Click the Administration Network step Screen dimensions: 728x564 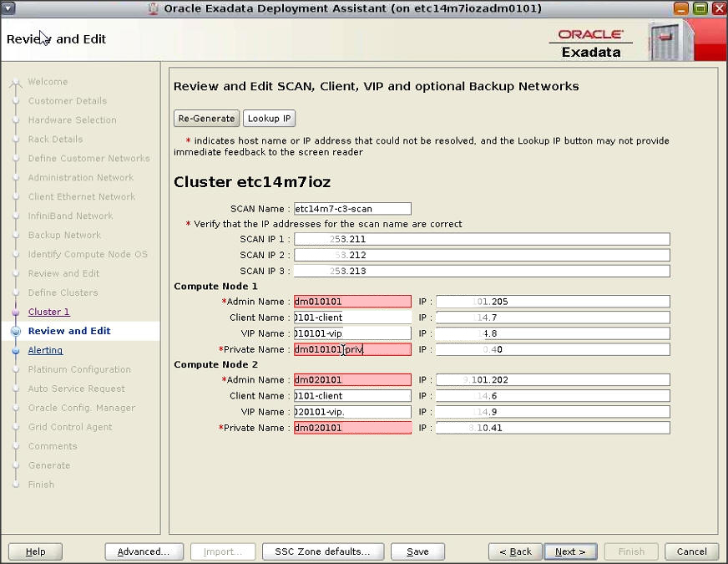click(x=81, y=177)
